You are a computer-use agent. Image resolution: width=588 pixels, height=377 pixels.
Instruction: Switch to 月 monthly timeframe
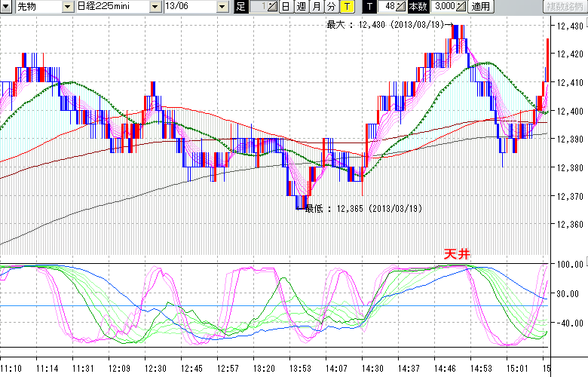point(316,7)
